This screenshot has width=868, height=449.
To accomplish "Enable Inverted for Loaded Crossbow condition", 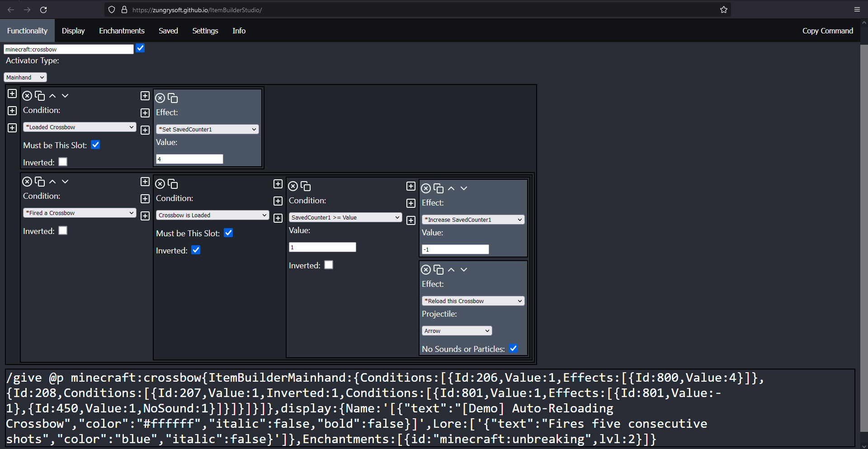I will (x=63, y=162).
